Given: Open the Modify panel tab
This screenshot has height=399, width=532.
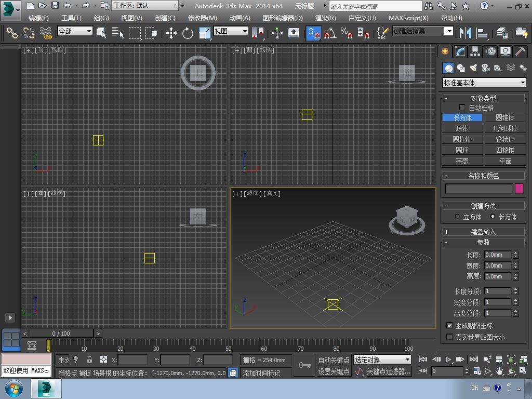Looking at the screenshot, I should (460, 51).
